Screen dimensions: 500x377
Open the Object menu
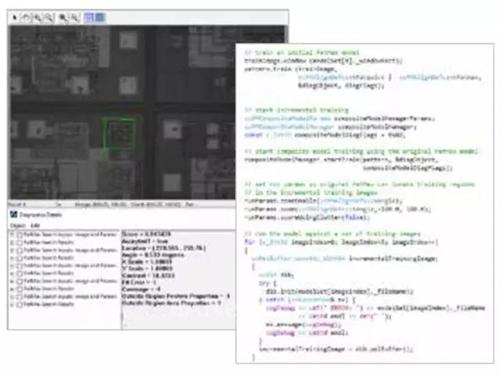point(18,225)
